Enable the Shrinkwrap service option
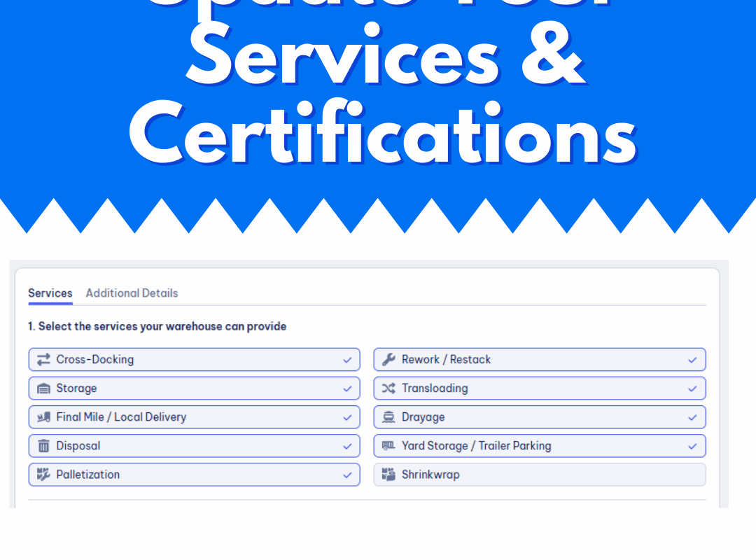Viewport: 756px width, 560px height. 539,475
